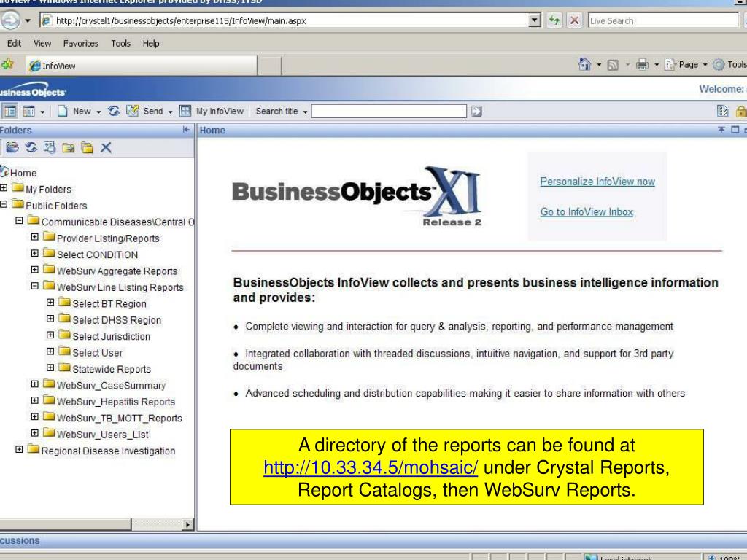747x560 pixels.
Task: Expand the My Folders node
Action: [4, 187]
